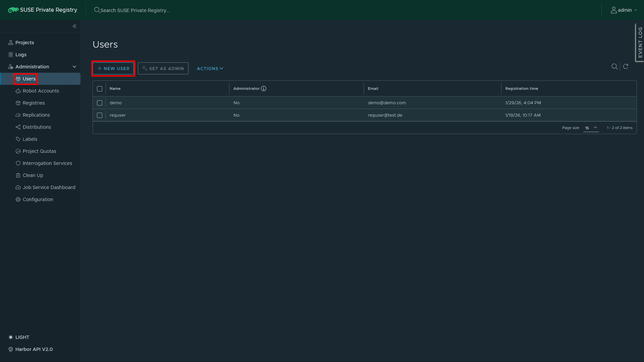Click the Clean Up trash icon
This screenshot has width=644, height=362.
[18, 175]
